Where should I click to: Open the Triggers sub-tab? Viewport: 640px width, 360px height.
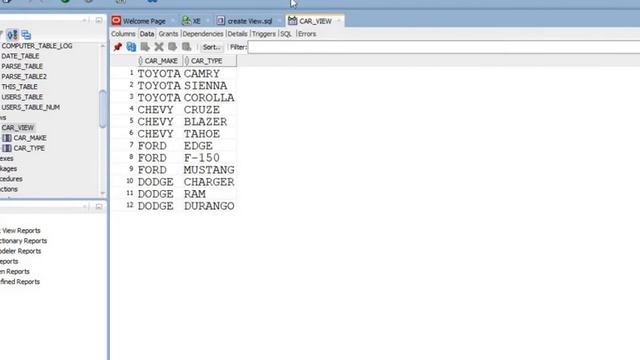264,34
